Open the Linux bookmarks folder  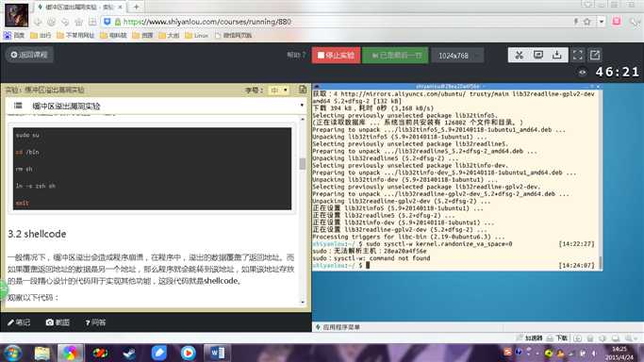click(196, 35)
